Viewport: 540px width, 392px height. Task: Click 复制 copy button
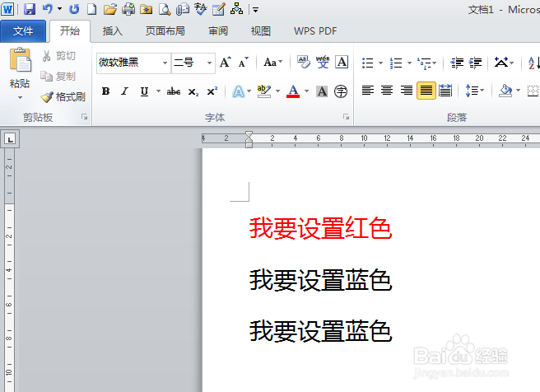[x=58, y=76]
